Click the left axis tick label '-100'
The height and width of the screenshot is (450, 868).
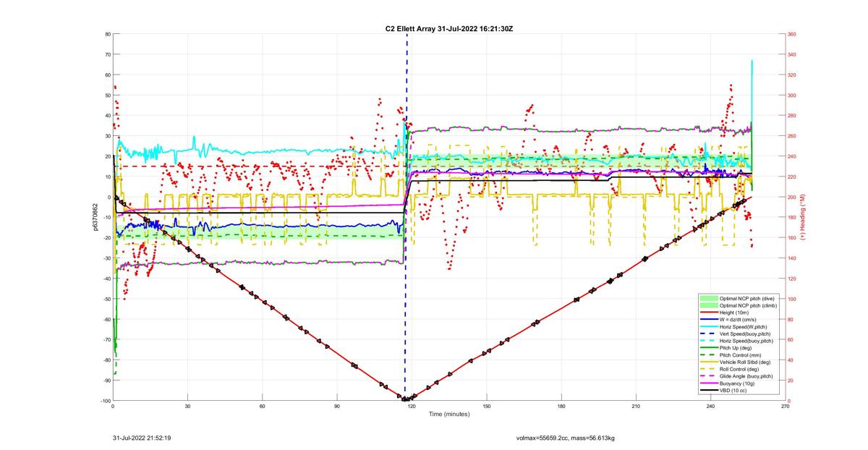(105, 401)
